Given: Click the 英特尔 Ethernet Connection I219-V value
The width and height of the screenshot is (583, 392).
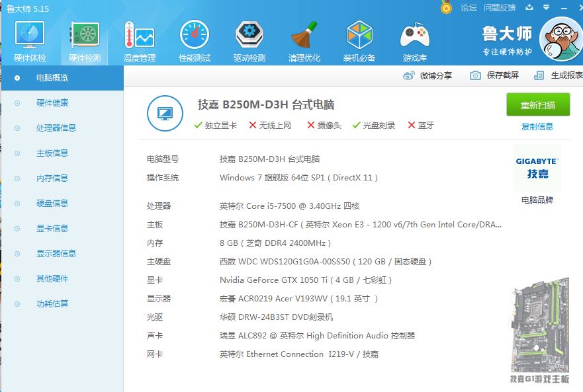Looking at the screenshot, I should click(299, 354).
